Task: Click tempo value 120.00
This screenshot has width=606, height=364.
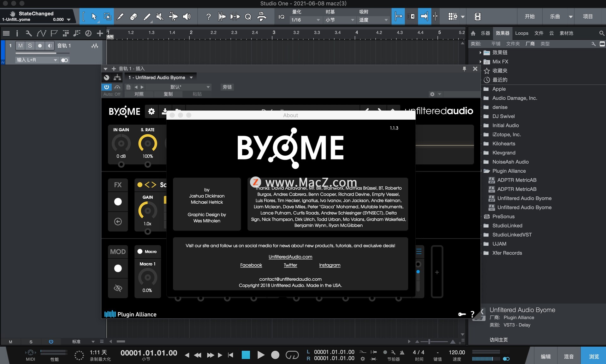Action: point(457,352)
